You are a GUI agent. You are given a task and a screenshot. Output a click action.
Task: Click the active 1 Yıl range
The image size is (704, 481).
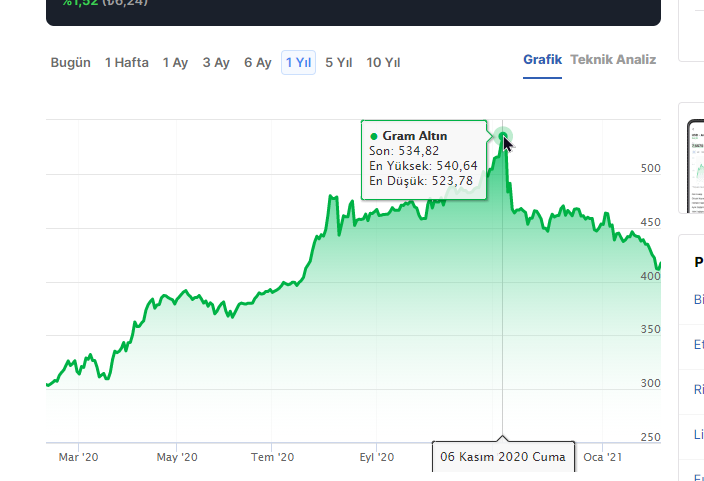[x=299, y=63]
